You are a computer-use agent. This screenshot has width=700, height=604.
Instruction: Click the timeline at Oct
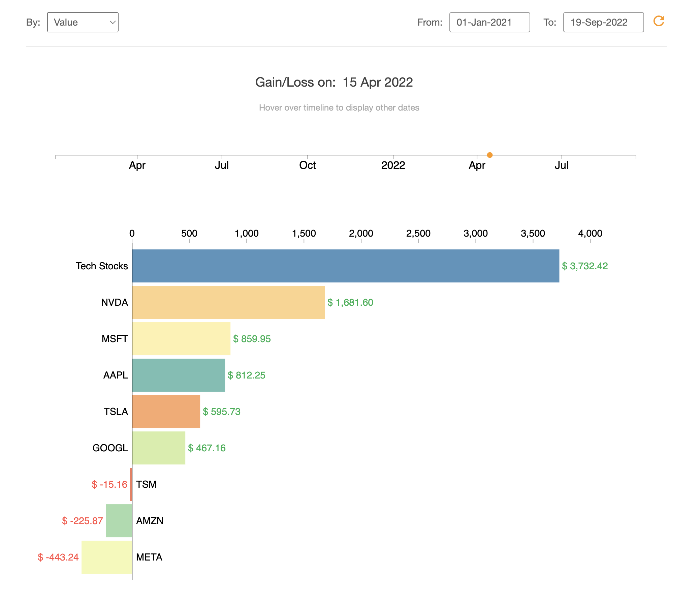click(308, 165)
